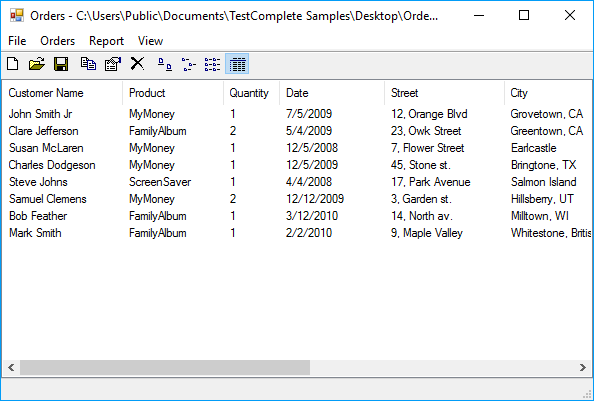The width and height of the screenshot is (594, 401).
Task: Open the File menu
Action: (17, 41)
